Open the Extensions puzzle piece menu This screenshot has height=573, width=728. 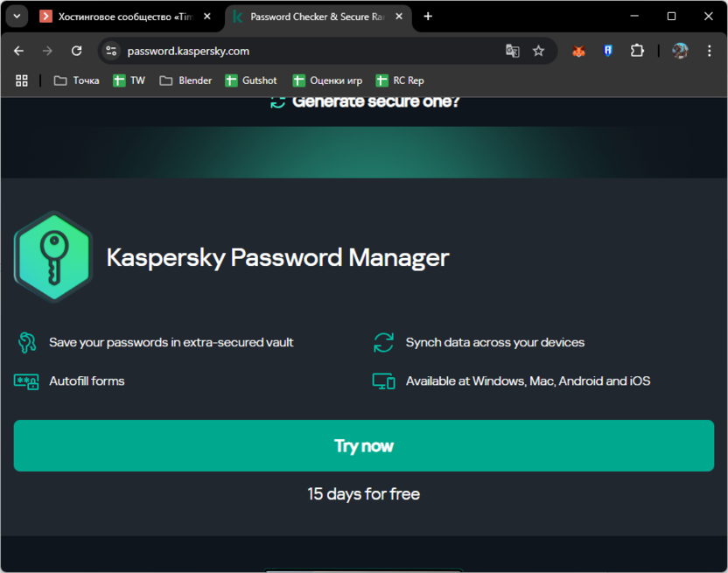(637, 51)
